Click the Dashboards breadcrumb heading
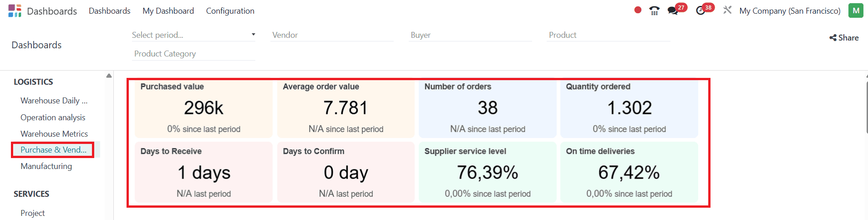 click(36, 45)
